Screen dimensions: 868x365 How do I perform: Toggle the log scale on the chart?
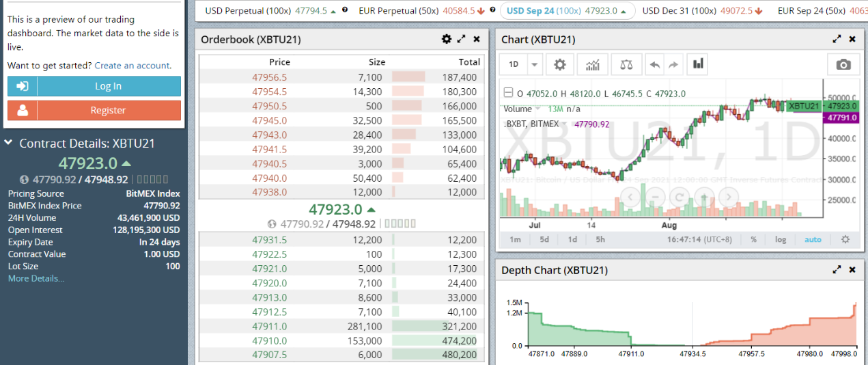click(781, 239)
